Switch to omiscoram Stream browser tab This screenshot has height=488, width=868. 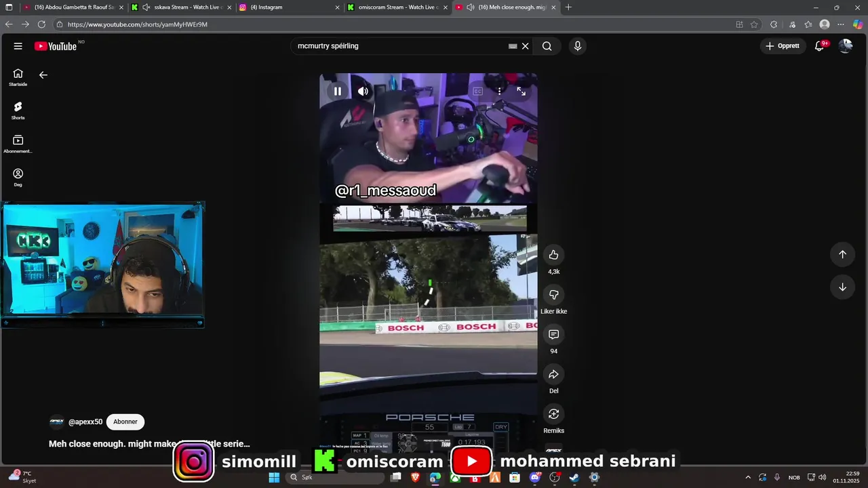tap(397, 7)
